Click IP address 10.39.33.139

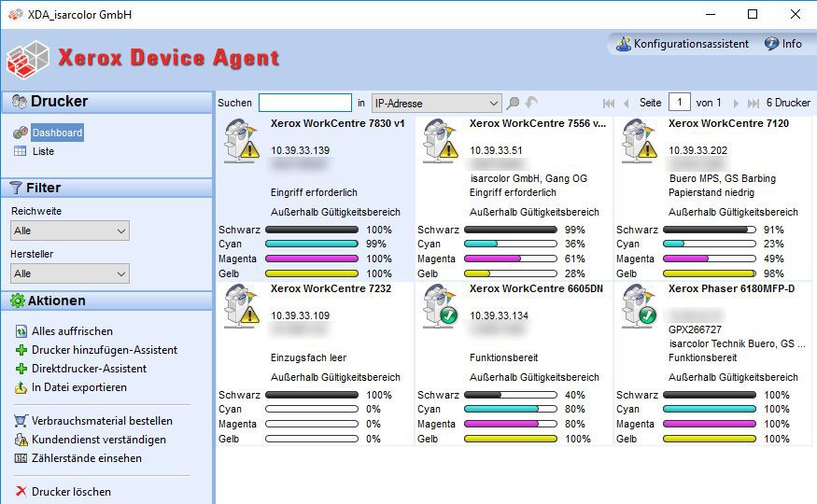[x=300, y=150]
